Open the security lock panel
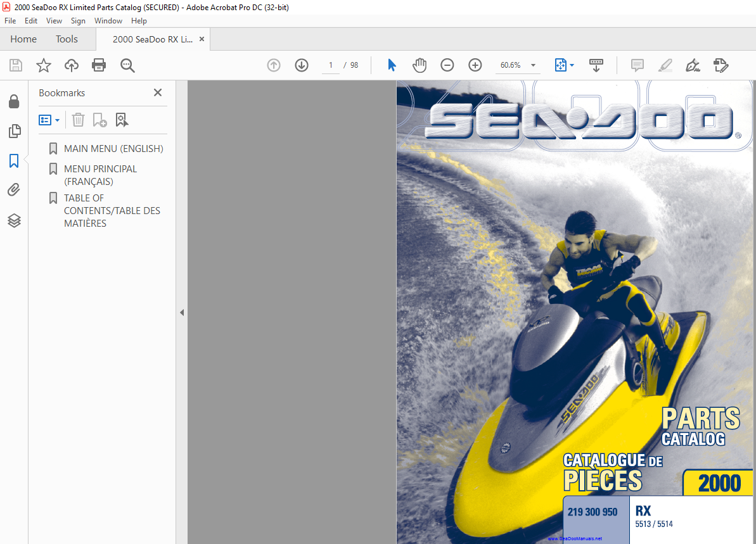This screenshot has width=756, height=544. click(14, 101)
